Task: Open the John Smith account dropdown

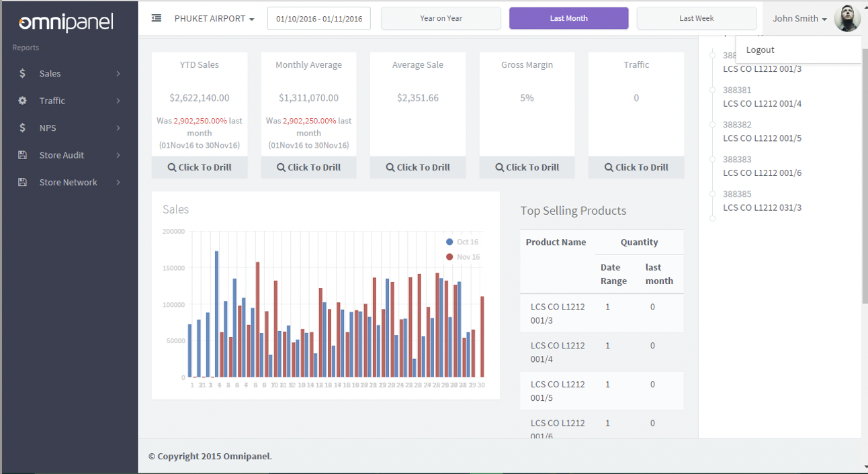Action: [799, 18]
